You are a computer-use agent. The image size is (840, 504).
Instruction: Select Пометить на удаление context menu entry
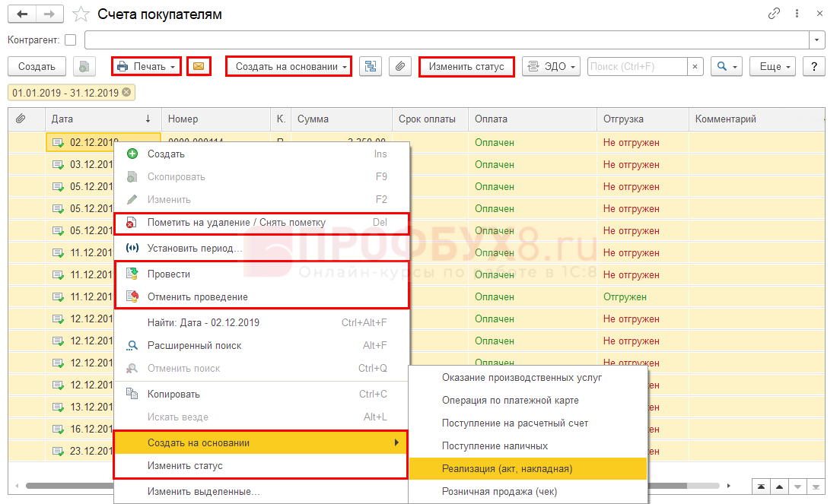coord(236,223)
